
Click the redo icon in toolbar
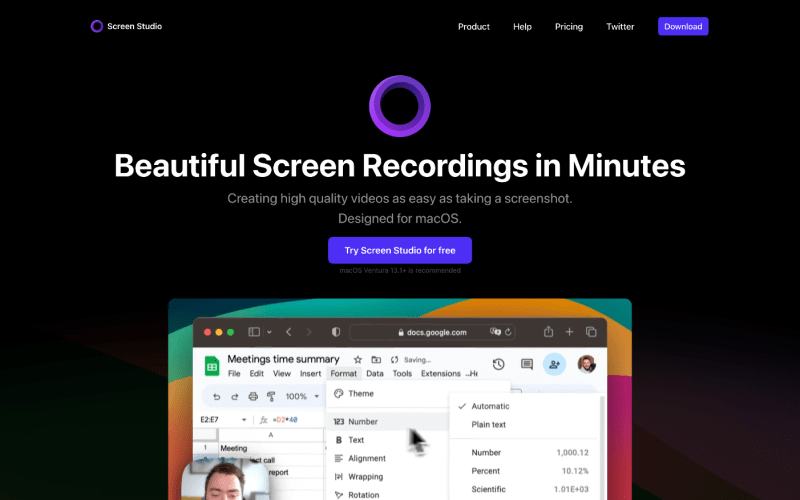235,396
